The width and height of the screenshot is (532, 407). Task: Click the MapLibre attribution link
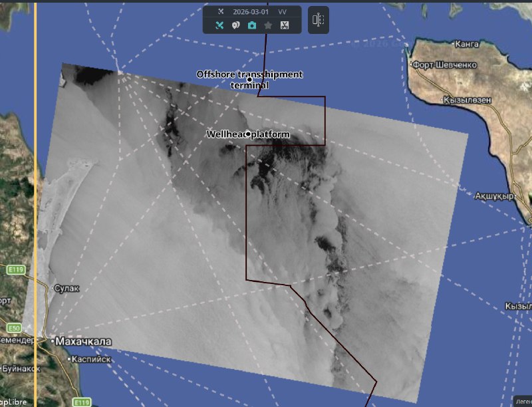pos(13,402)
